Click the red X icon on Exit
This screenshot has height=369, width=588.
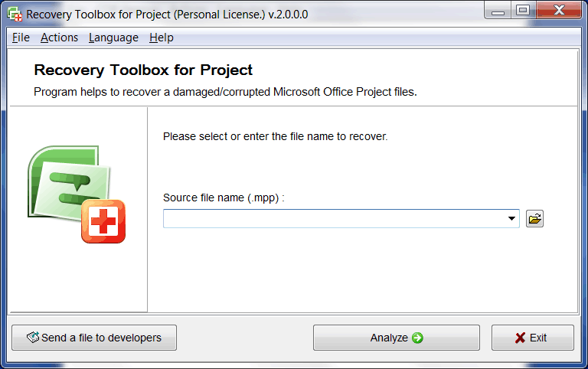pos(520,338)
